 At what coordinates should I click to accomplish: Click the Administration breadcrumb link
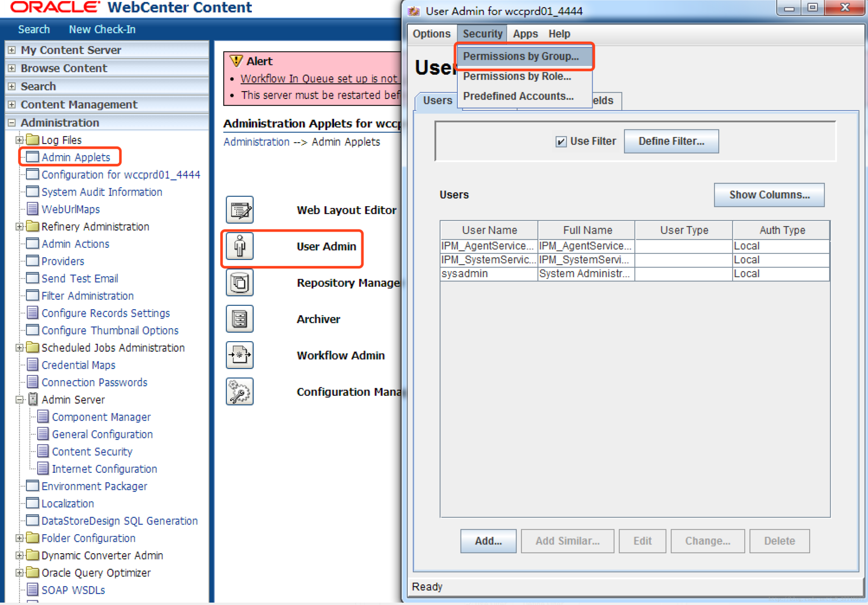[x=256, y=142]
